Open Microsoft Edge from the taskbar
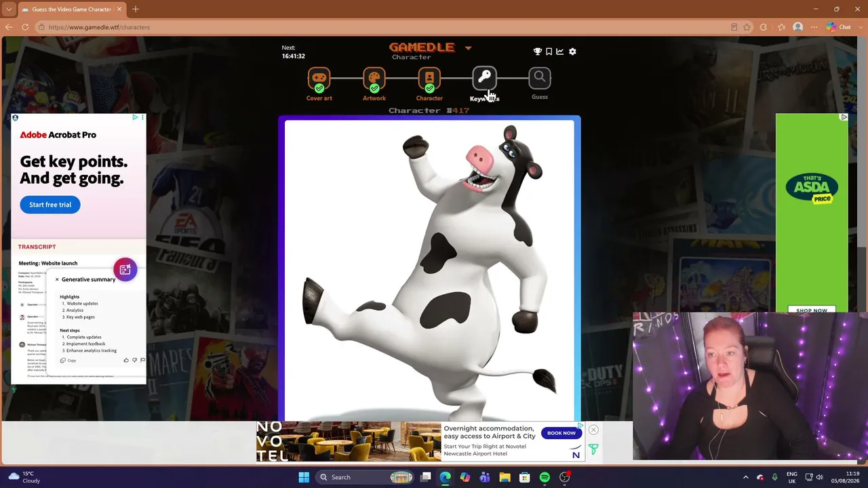The width and height of the screenshot is (868, 488). pos(445,477)
